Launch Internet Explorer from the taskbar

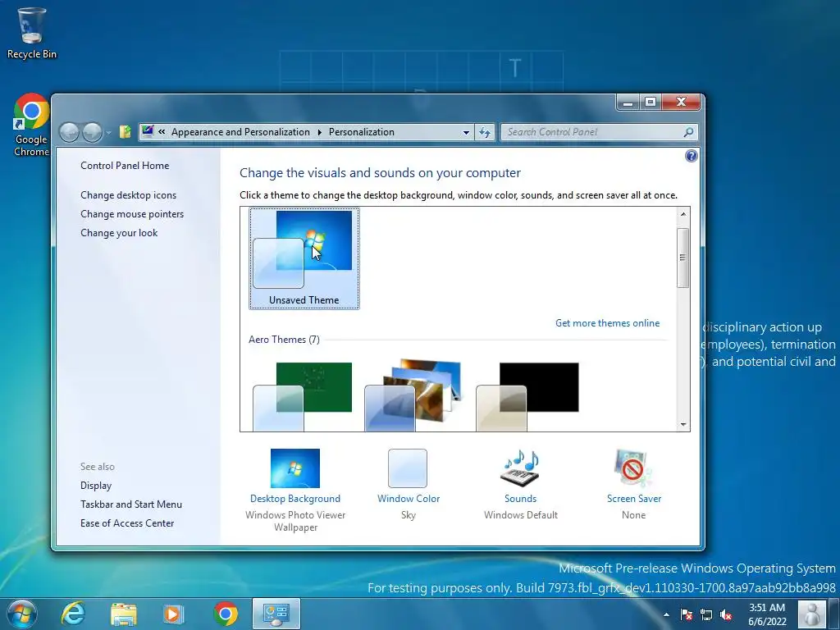(x=73, y=614)
